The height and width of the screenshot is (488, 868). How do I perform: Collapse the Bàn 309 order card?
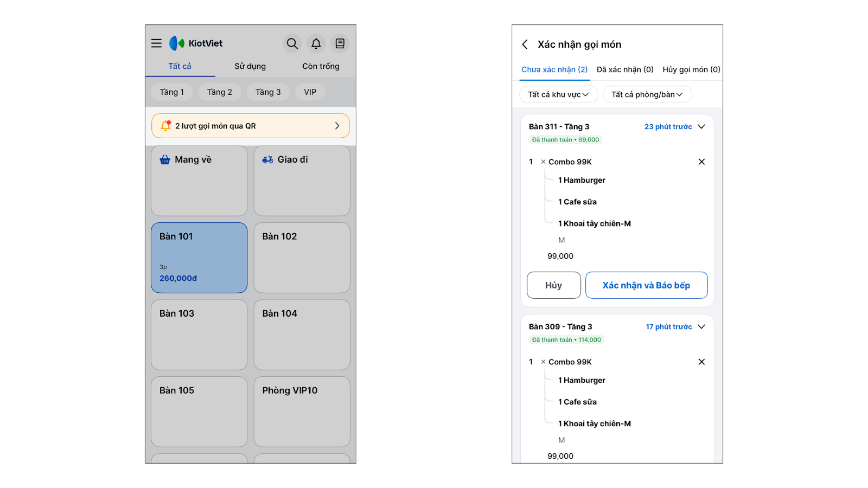(x=701, y=326)
